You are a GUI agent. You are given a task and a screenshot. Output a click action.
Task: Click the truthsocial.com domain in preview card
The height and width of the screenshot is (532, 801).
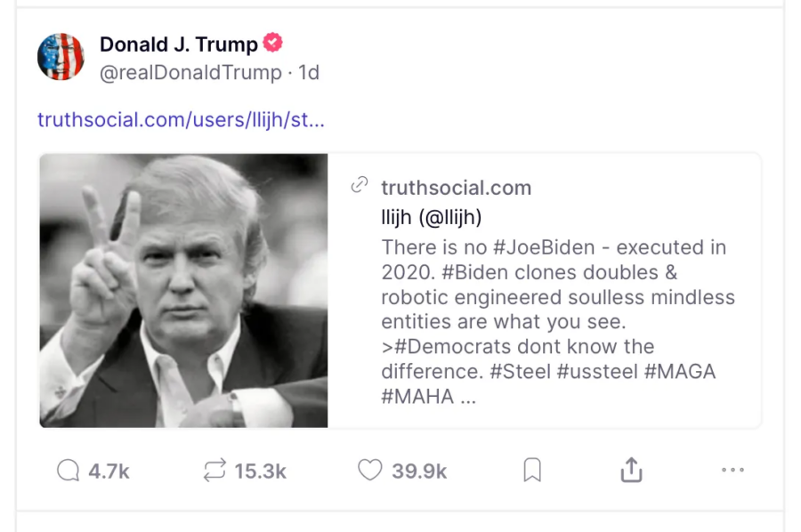click(x=456, y=188)
